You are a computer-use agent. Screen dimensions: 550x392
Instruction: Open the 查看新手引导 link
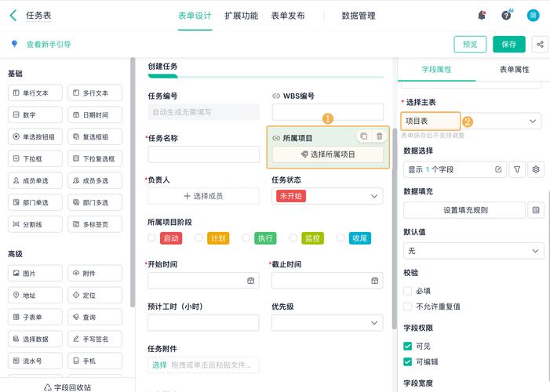(49, 44)
